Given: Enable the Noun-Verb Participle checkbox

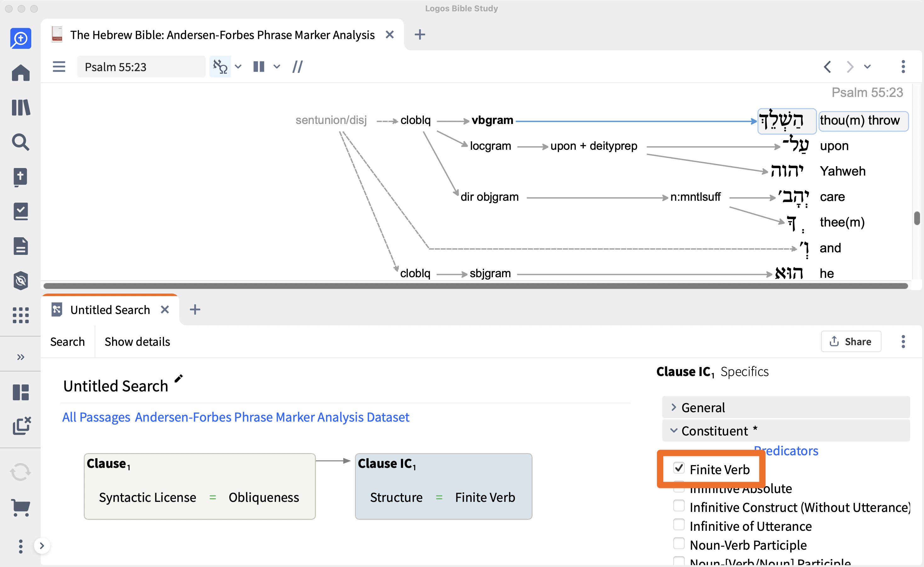Looking at the screenshot, I should 679,543.
